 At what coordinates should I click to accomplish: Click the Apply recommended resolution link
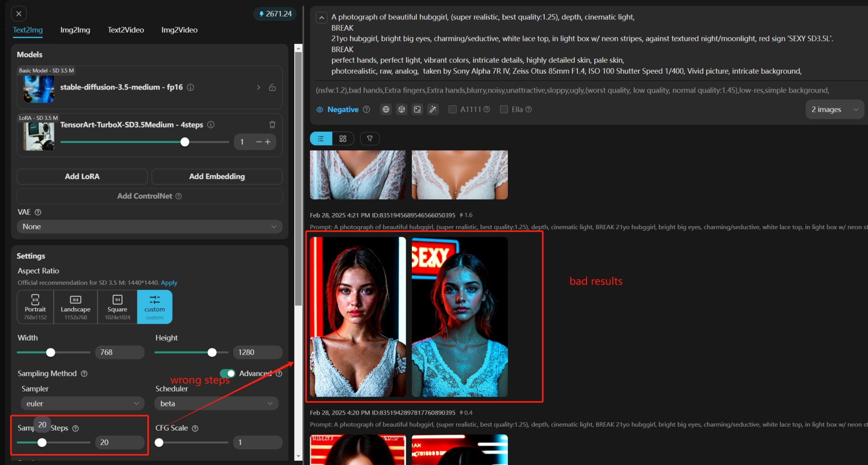coord(169,282)
